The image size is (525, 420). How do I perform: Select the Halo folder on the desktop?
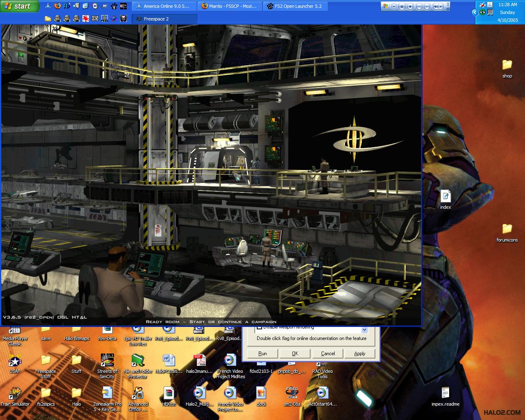[x=76, y=397]
